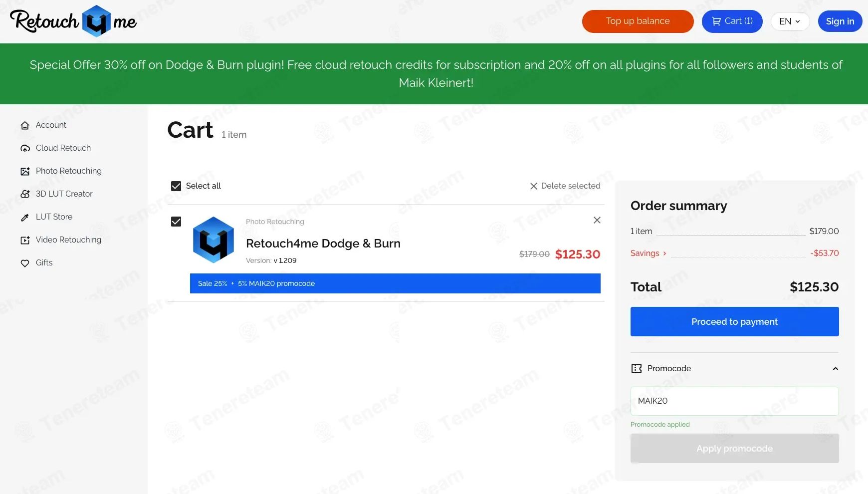868x494 pixels.
Task: Uncheck the Retouch4me Dodge & Burn item
Action: tap(176, 222)
